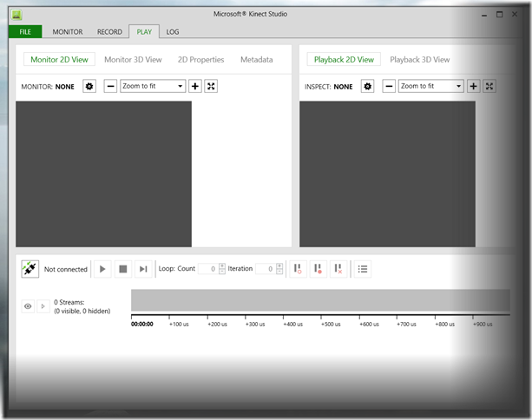This screenshot has width=532, height=420.
Task: Click the Not connected status text
Action: coord(66,269)
